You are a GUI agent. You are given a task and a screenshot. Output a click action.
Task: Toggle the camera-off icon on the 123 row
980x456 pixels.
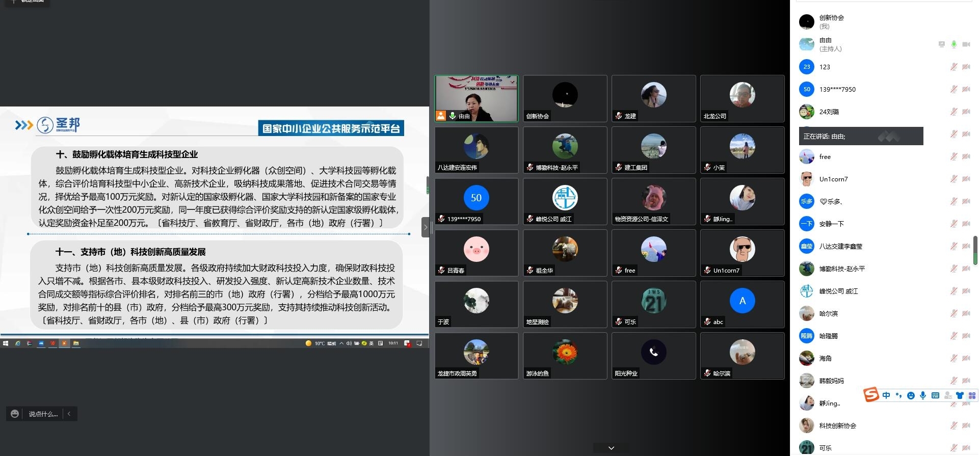click(x=966, y=67)
